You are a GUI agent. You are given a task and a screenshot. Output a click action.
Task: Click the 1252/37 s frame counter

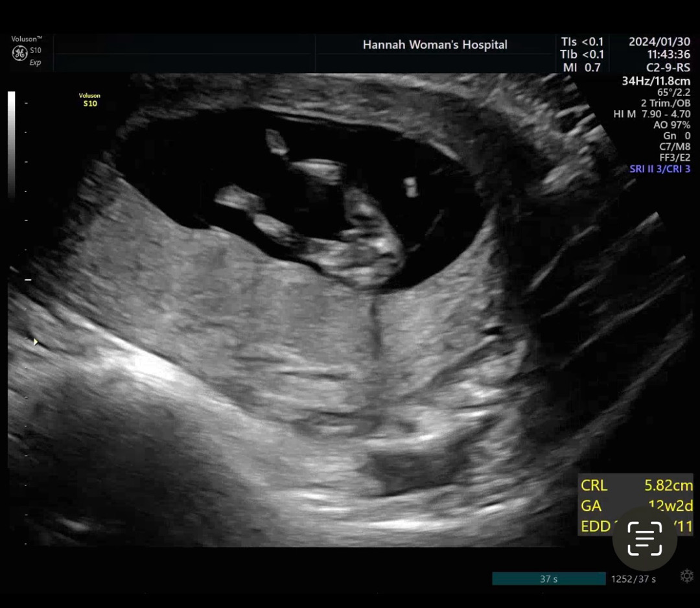tap(633, 579)
